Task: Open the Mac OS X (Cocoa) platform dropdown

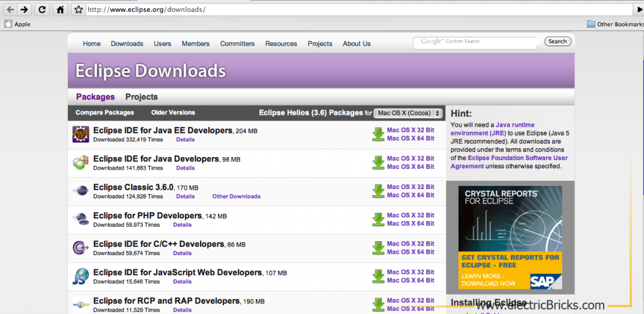Action: [x=408, y=113]
